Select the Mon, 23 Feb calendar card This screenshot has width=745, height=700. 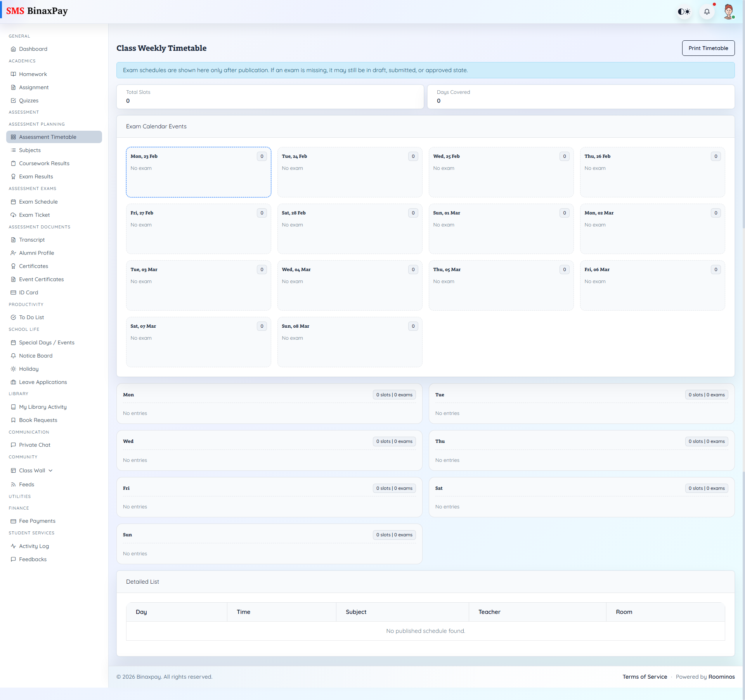pos(198,172)
